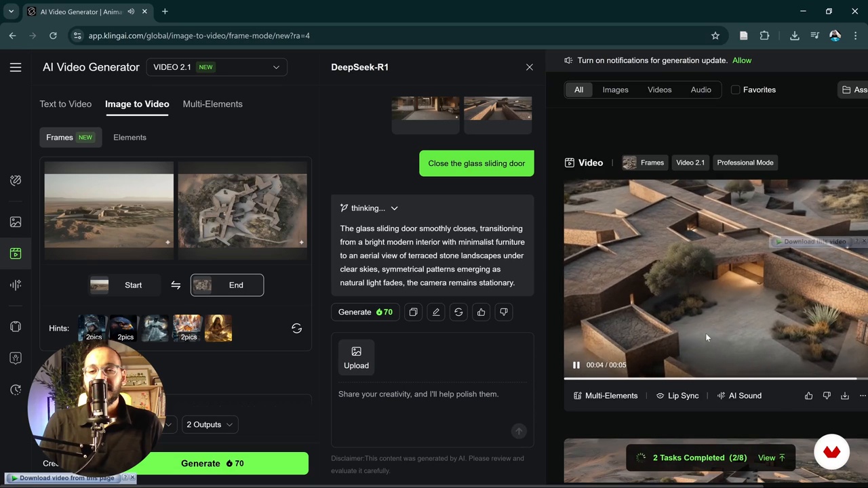The image size is (868, 488).
Task: Open Multi-Elements for this video
Action: (x=606, y=396)
